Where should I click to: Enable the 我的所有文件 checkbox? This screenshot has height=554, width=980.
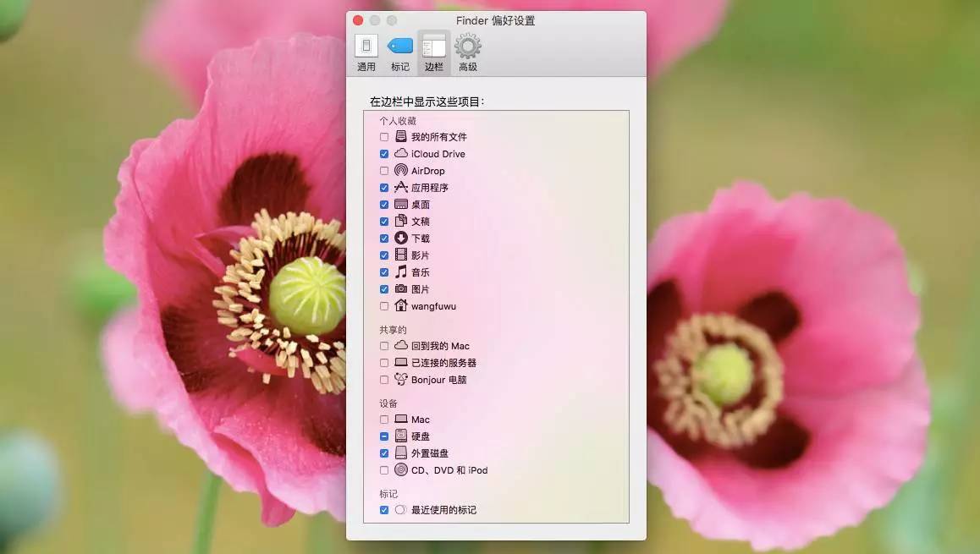coord(384,137)
